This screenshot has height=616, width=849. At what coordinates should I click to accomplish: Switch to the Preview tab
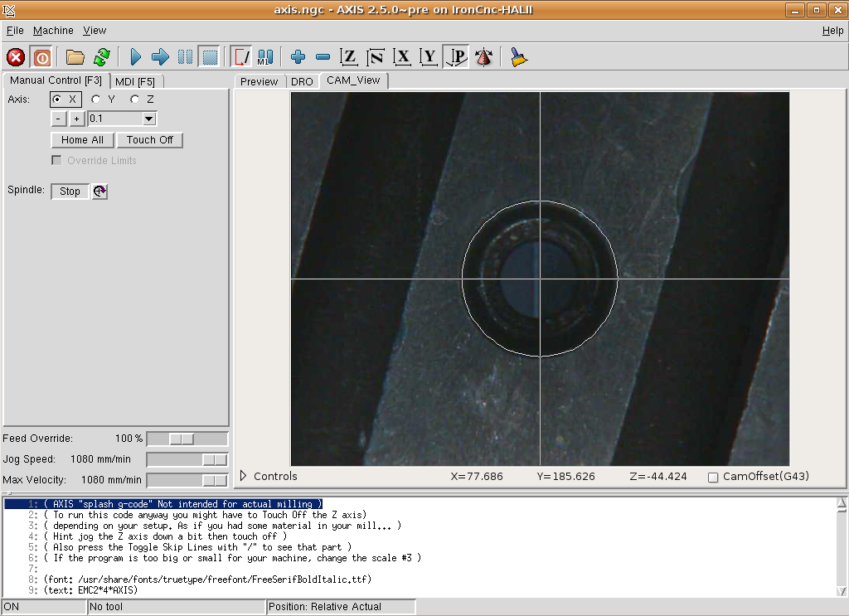259,82
